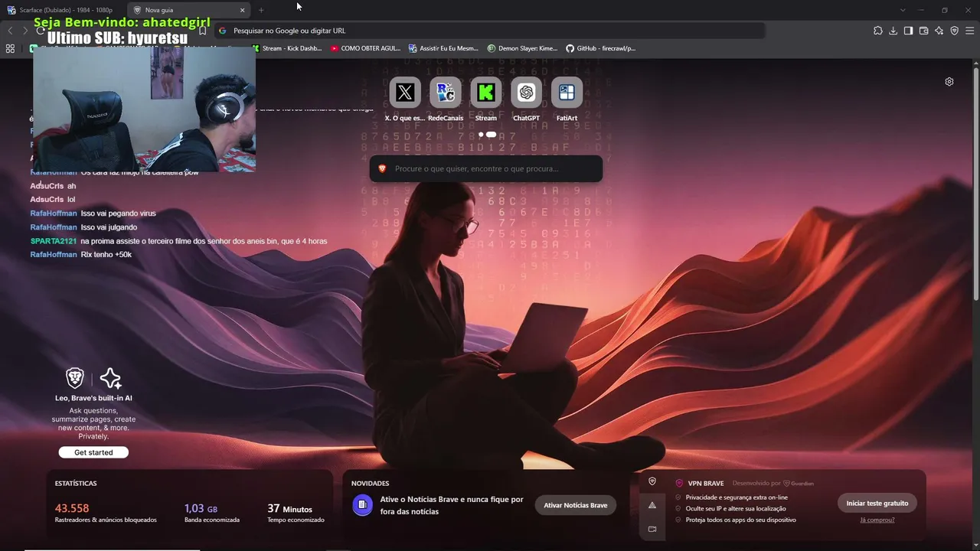Click Iniciar teste gratuito VPN button

(877, 503)
